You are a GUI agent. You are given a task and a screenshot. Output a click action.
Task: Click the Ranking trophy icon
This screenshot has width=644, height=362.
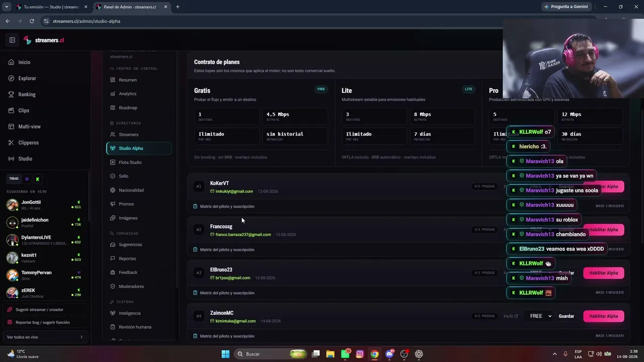(x=12, y=95)
